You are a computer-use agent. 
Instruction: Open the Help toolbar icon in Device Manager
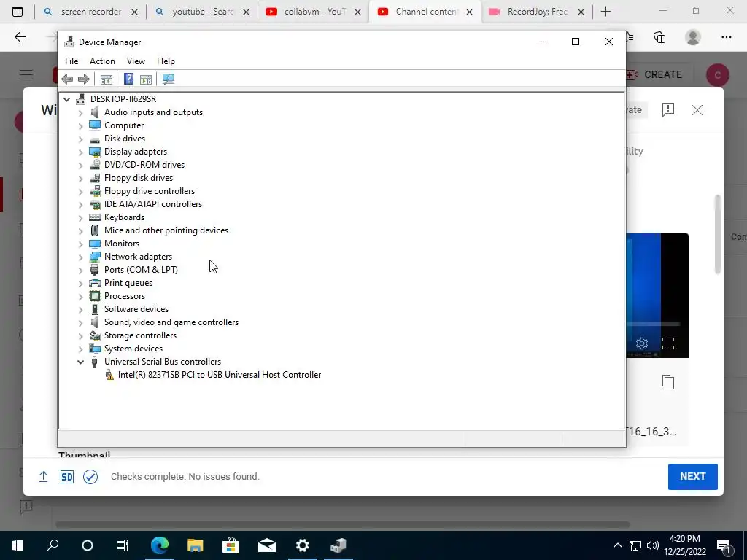pos(128,79)
